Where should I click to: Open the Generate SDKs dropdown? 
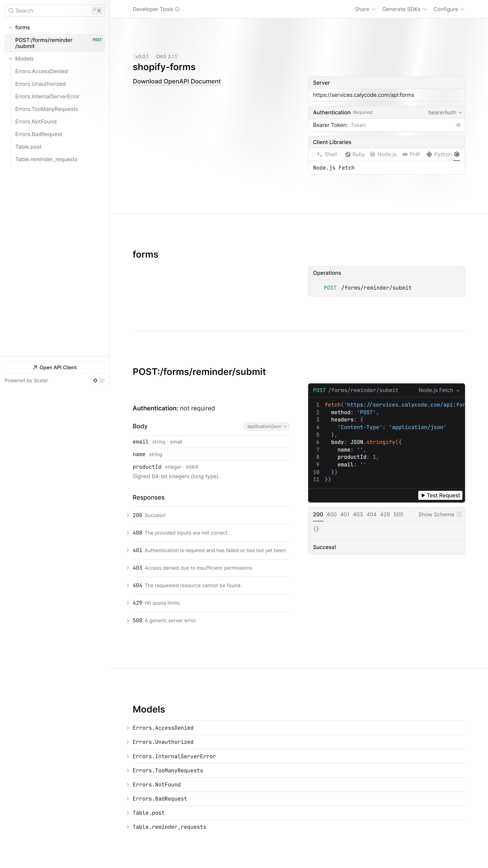click(x=404, y=10)
